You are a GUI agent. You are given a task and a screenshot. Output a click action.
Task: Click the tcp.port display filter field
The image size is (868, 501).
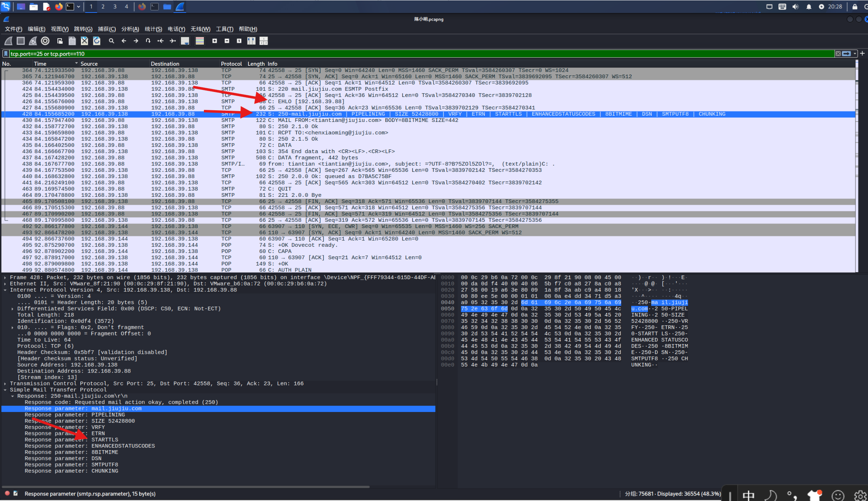pyautogui.click(x=420, y=54)
